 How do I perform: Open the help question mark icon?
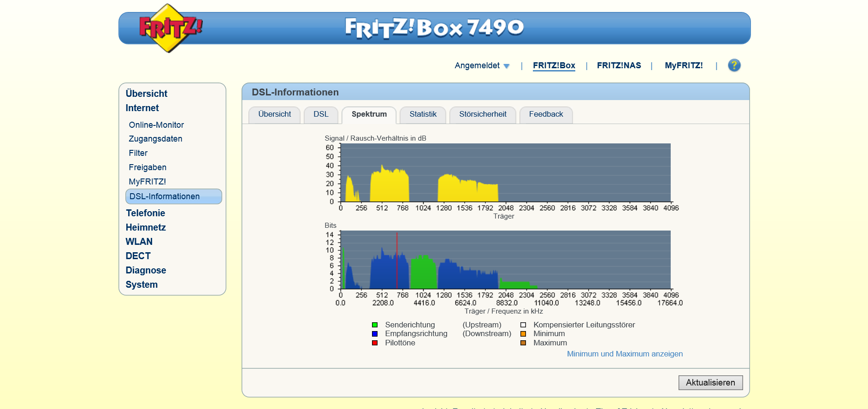point(734,65)
